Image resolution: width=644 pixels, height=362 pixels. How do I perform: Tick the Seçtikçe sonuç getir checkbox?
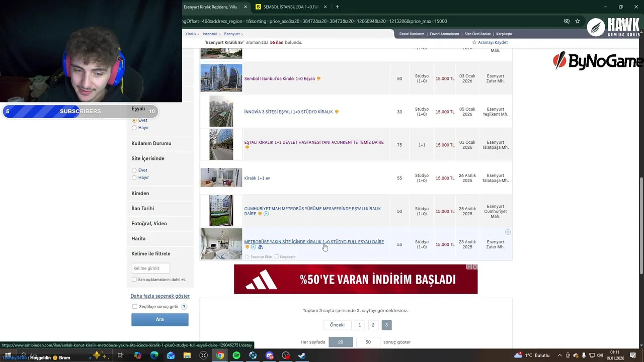134,307
